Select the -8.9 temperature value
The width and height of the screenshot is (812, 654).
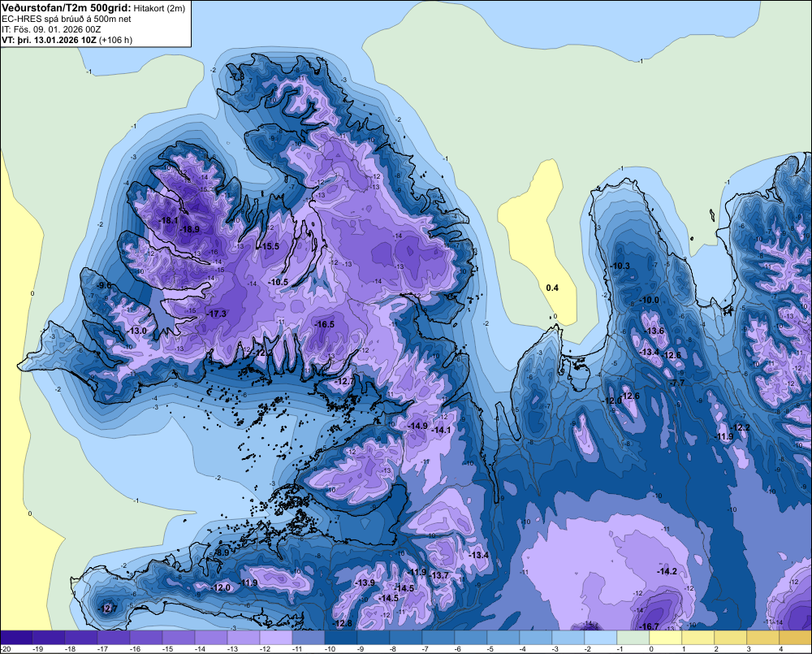coord(222,552)
